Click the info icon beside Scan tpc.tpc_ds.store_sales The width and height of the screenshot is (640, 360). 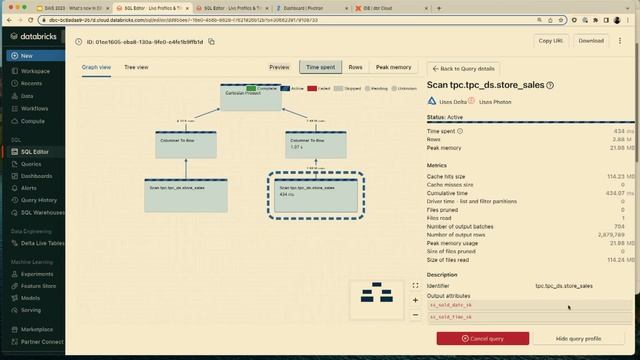pos(550,85)
